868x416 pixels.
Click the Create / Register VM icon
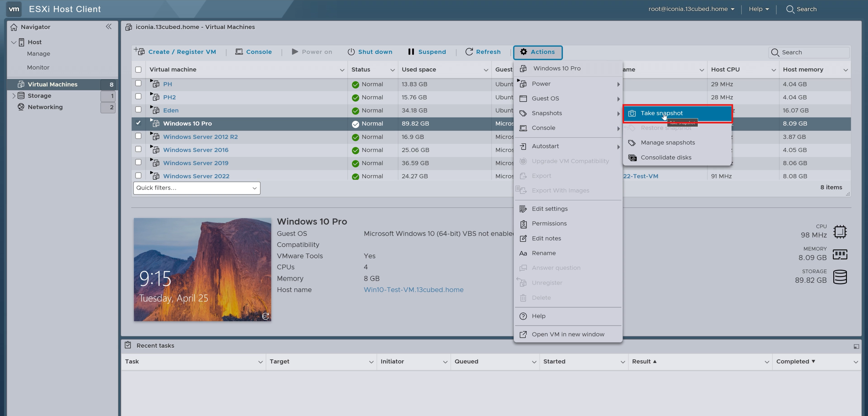pos(139,51)
